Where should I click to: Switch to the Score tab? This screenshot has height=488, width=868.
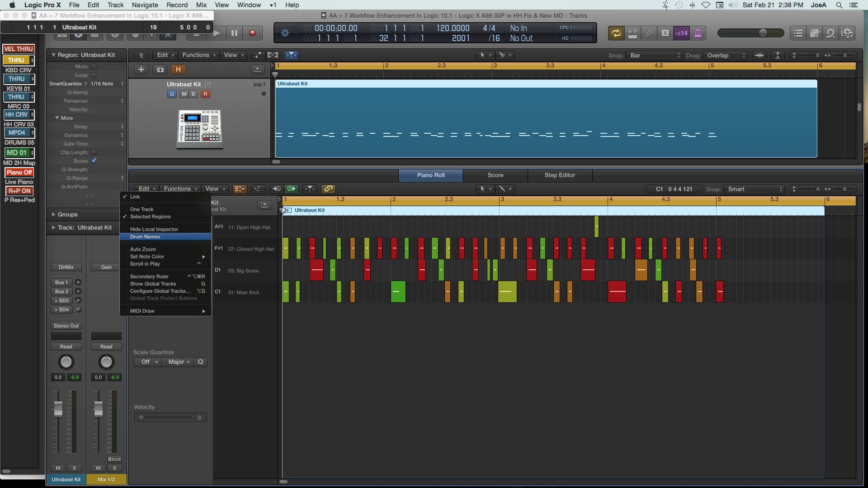[495, 175]
